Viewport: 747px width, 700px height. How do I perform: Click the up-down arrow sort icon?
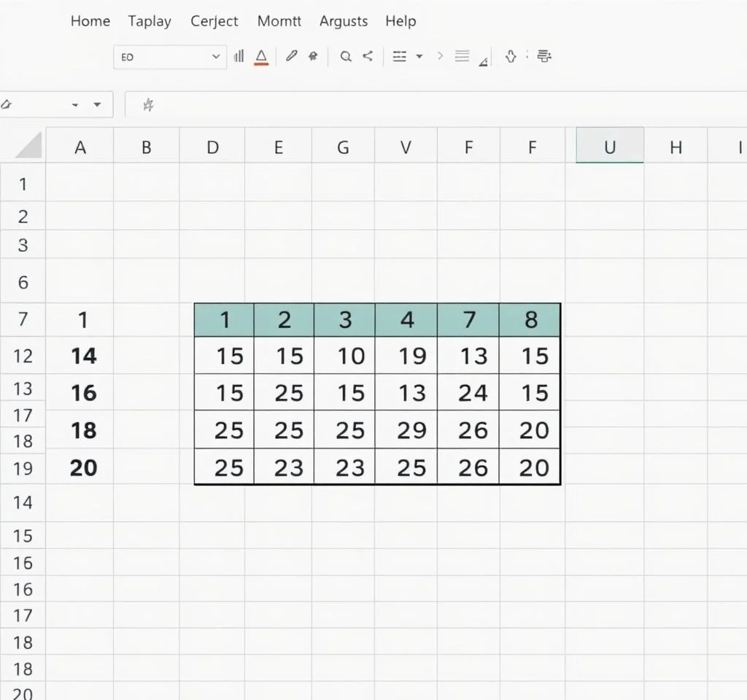(x=511, y=56)
